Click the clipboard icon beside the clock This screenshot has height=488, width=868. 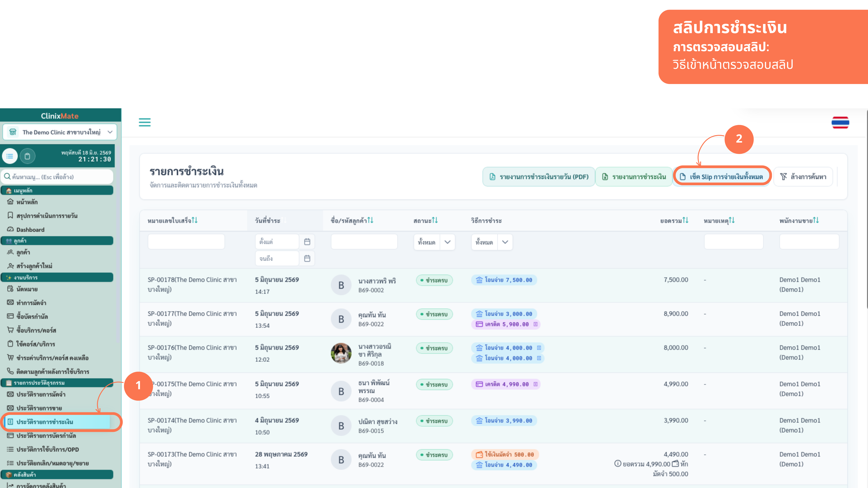point(27,156)
